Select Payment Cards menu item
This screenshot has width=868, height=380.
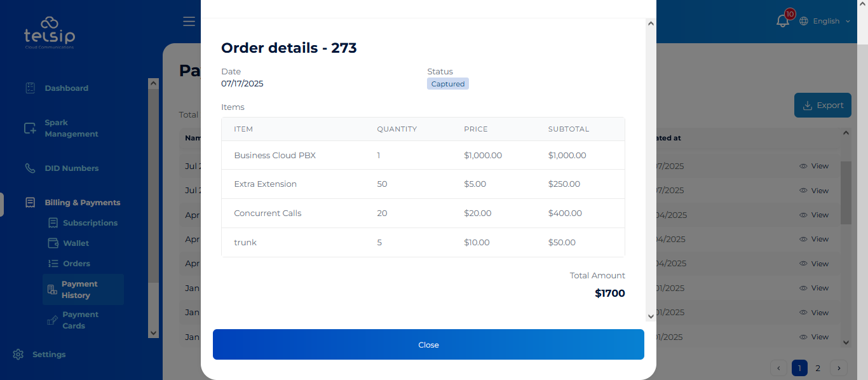79,320
